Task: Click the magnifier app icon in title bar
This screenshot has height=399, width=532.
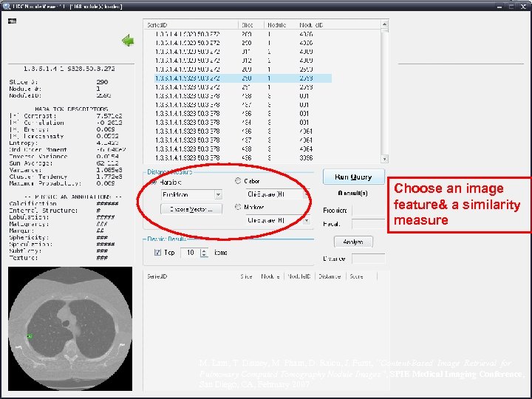Action: click(x=6, y=6)
